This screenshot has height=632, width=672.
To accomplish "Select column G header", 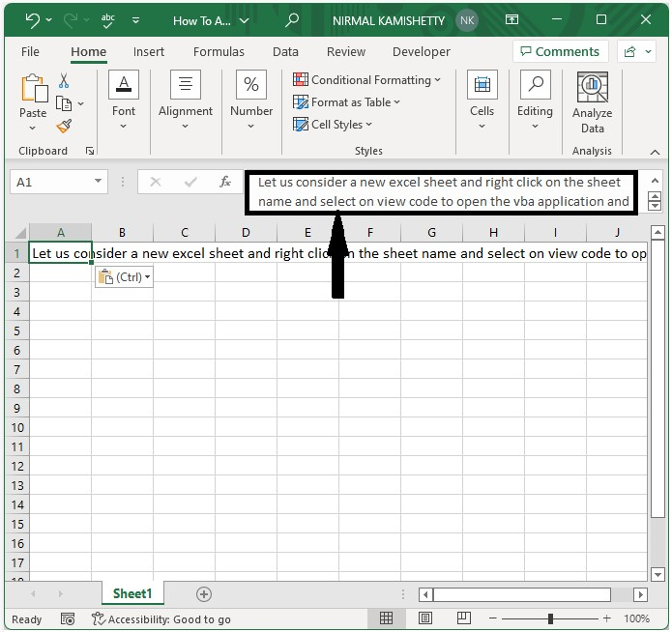I will [x=431, y=233].
